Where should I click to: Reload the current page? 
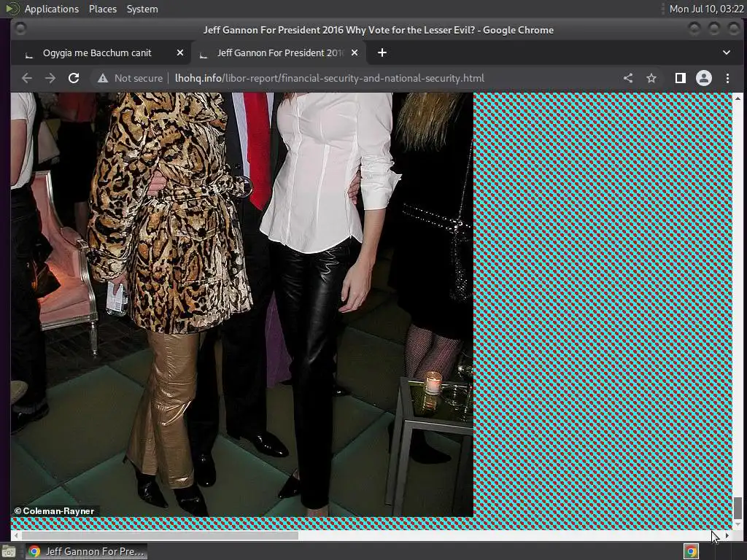coord(74,78)
